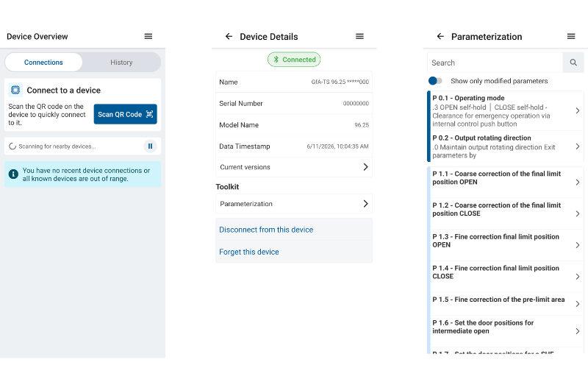Select the Name row value GfA-TS 96.25
The width and height of the screenshot is (588, 368).
(340, 82)
